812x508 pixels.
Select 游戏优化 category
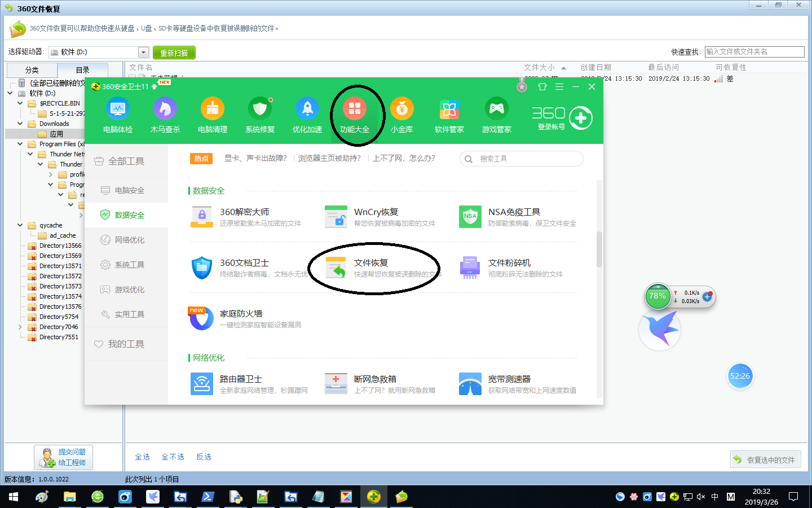tap(126, 290)
